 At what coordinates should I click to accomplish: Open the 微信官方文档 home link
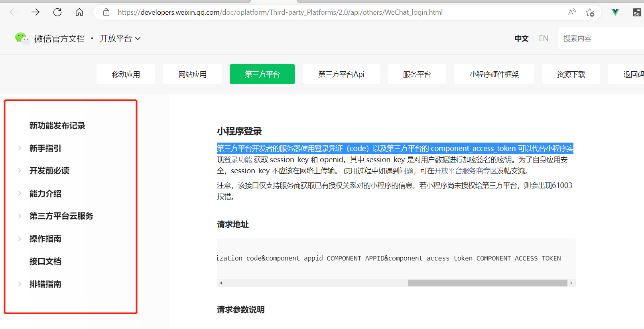click(59, 39)
